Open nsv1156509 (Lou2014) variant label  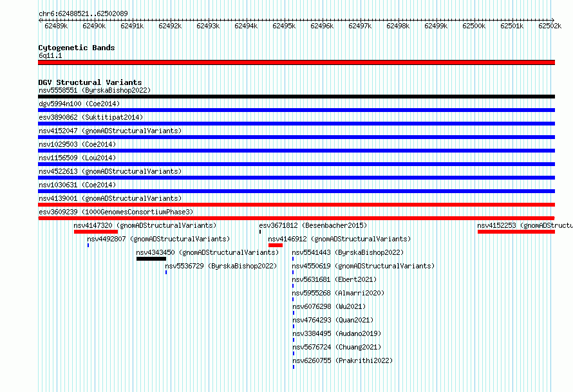pos(77,158)
